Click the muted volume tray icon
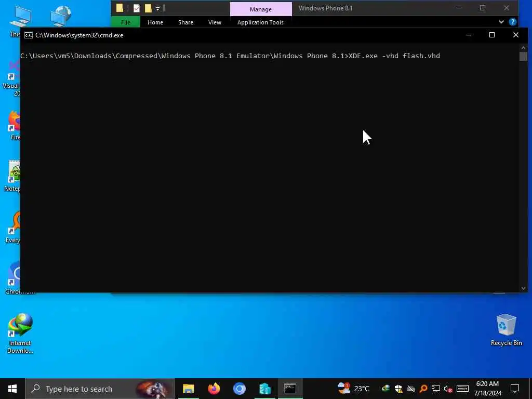Screen dimensions: 532x399 pos(448,389)
